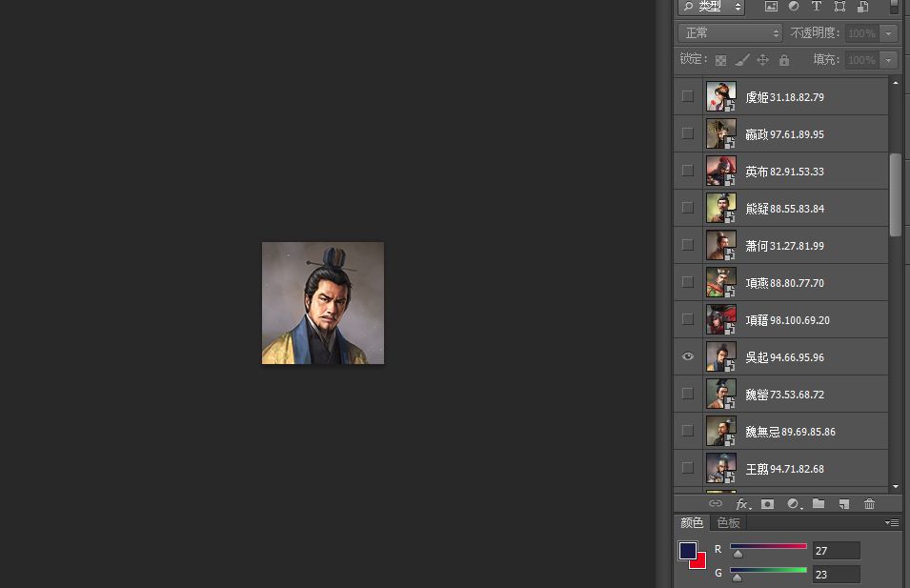Image resolution: width=910 pixels, height=588 pixels.
Task: Click the R color slider
Action: [x=768, y=546]
